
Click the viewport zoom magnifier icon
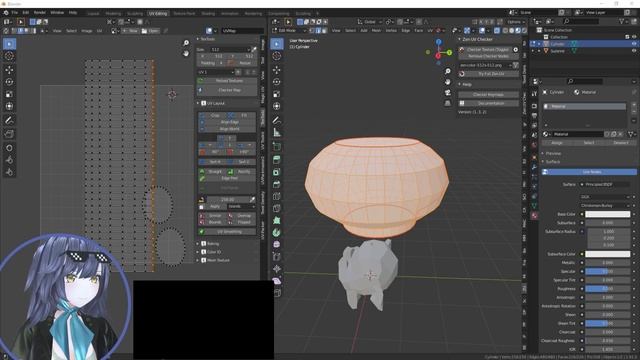(x=448, y=71)
